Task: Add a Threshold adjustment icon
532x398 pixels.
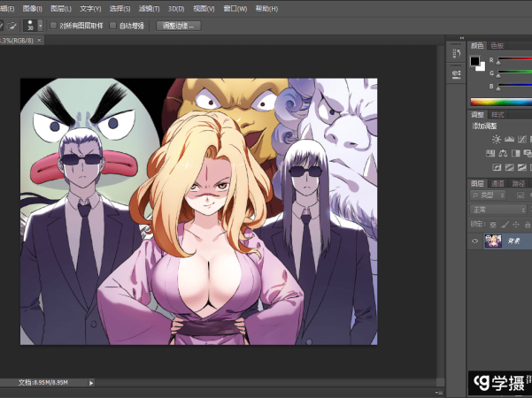Action: point(522,167)
